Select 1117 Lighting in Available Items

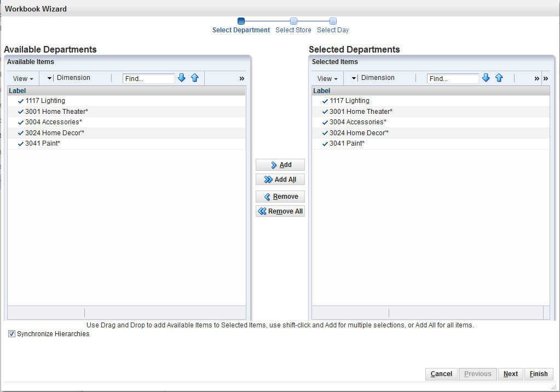pyautogui.click(x=127, y=101)
